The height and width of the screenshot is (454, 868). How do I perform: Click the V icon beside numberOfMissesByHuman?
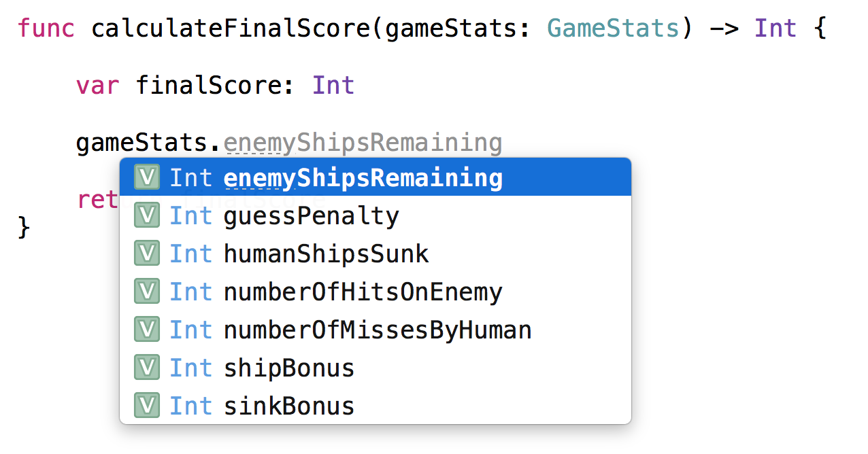147,329
